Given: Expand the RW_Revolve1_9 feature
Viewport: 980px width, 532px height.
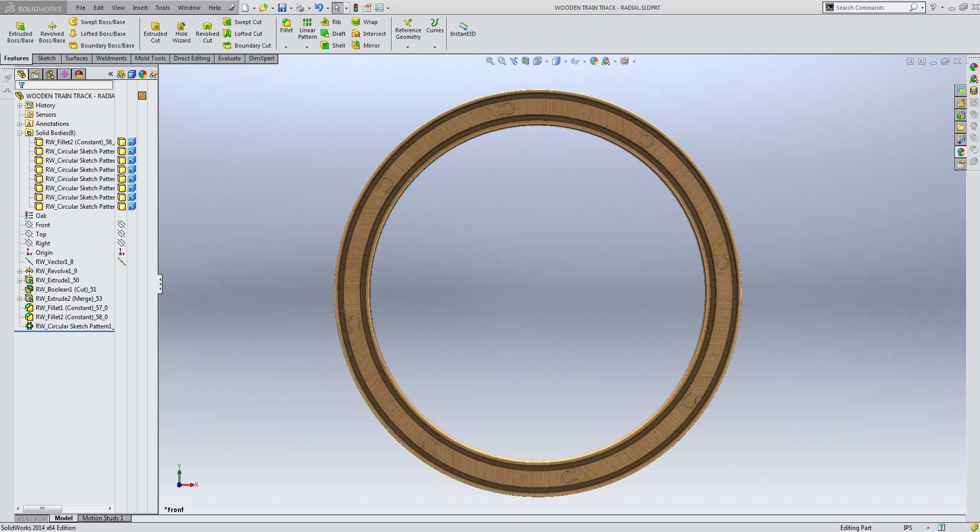Looking at the screenshot, I should coord(20,271).
